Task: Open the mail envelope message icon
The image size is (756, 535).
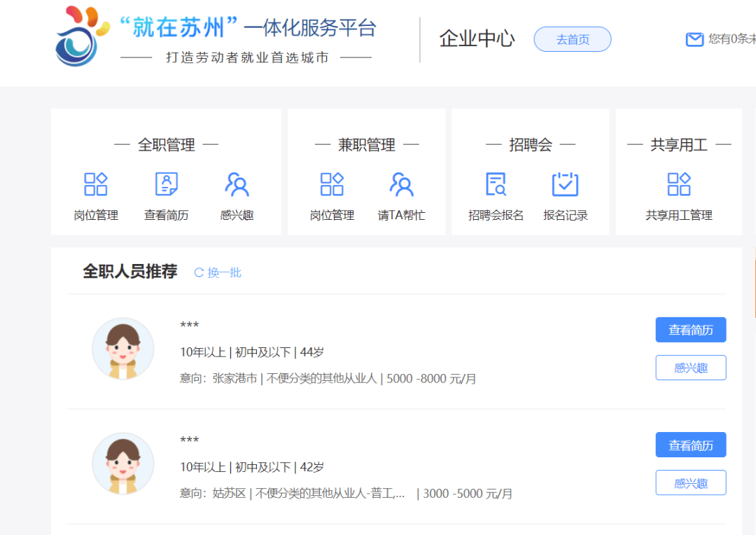Action: (694, 39)
